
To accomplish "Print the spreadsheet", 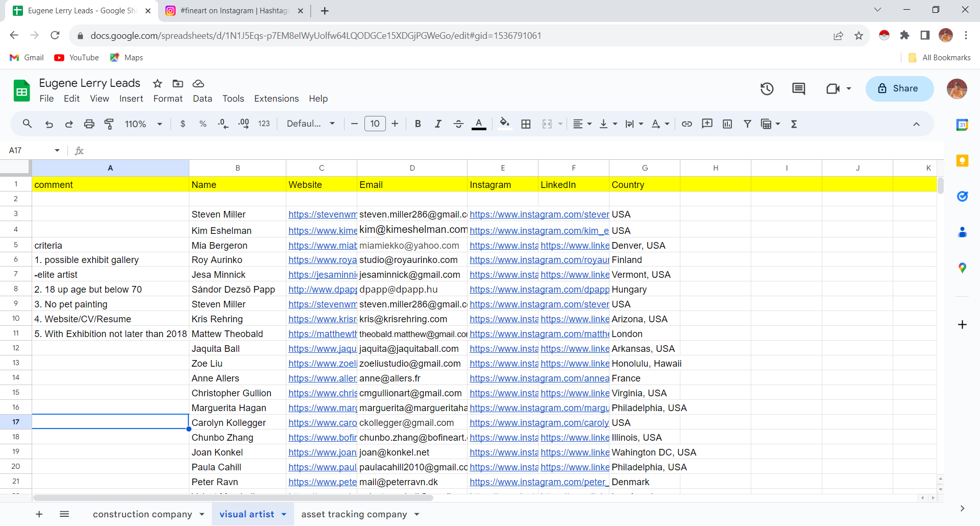I will [x=89, y=124].
